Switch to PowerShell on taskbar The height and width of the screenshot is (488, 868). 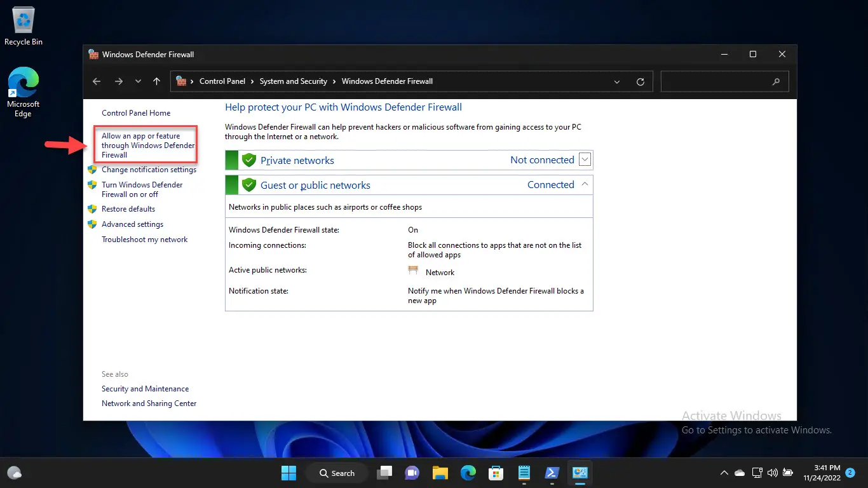point(552,473)
